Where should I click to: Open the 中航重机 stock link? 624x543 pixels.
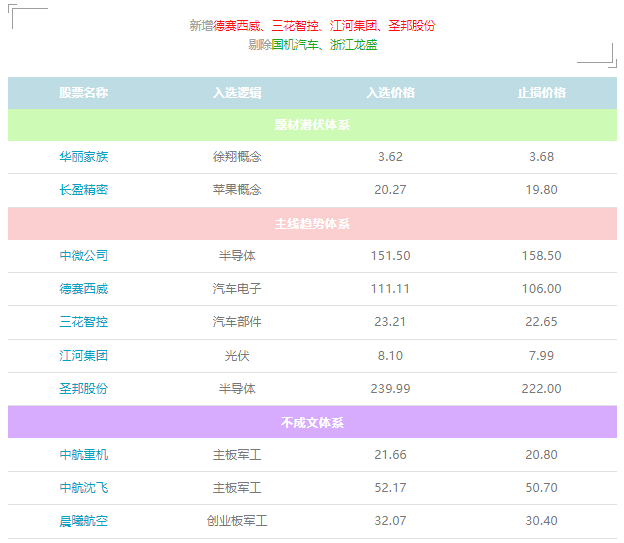click(84, 455)
